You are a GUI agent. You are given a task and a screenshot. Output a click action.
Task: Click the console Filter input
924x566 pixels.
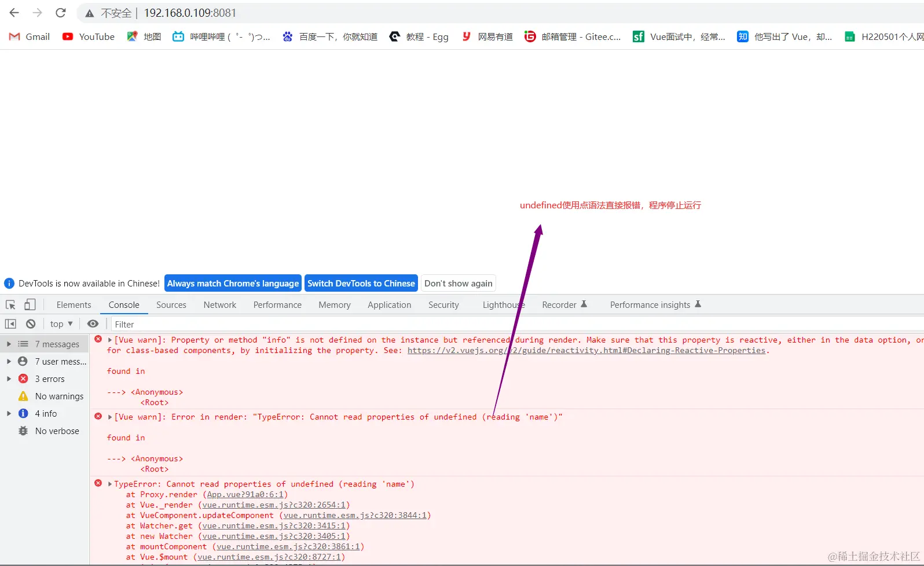(517, 324)
